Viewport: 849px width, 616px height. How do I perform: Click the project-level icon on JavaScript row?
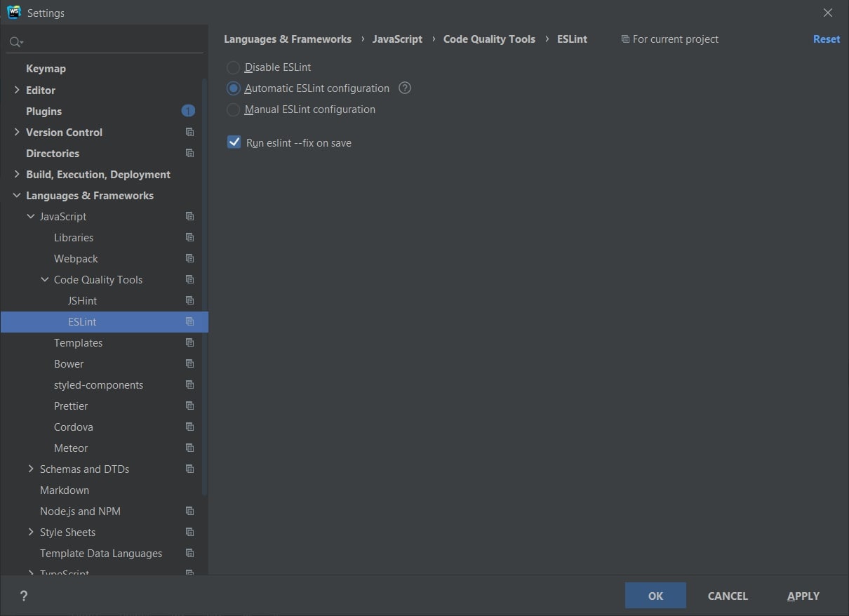pos(189,216)
